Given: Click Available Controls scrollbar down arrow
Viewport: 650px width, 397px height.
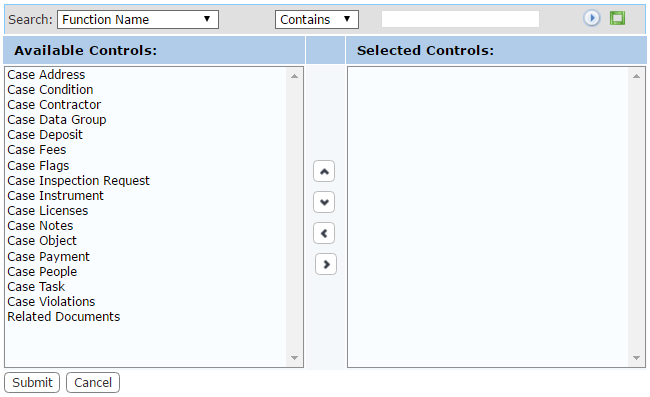Looking at the screenshot, I should (x=294, y=358).
